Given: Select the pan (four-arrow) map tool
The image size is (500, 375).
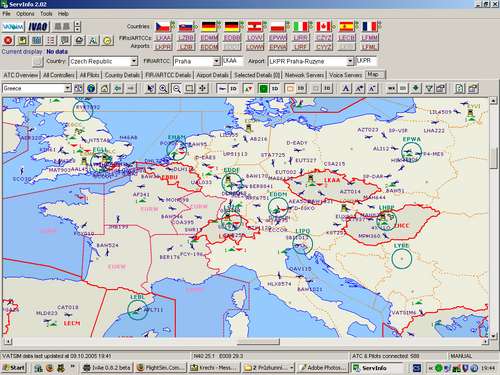Looking at the screenshot, I should tap(203, 88).
